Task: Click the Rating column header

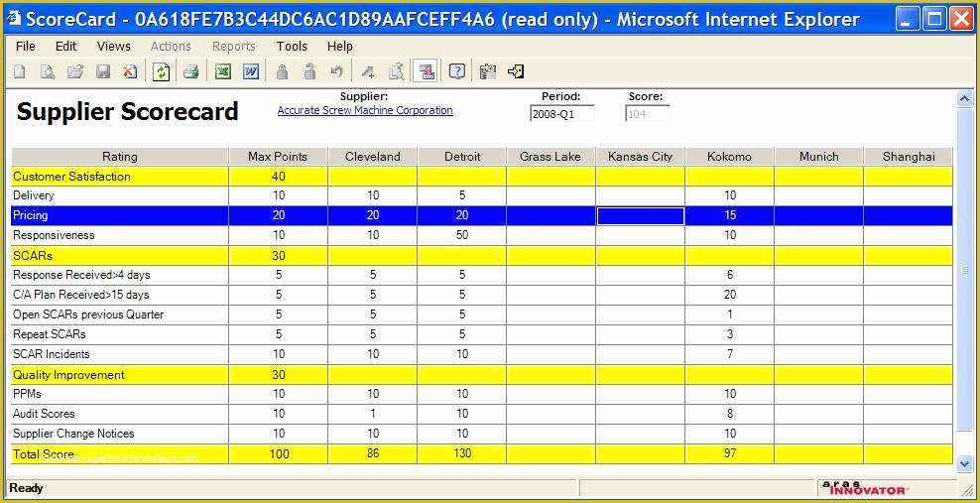Action: point(120,157)
